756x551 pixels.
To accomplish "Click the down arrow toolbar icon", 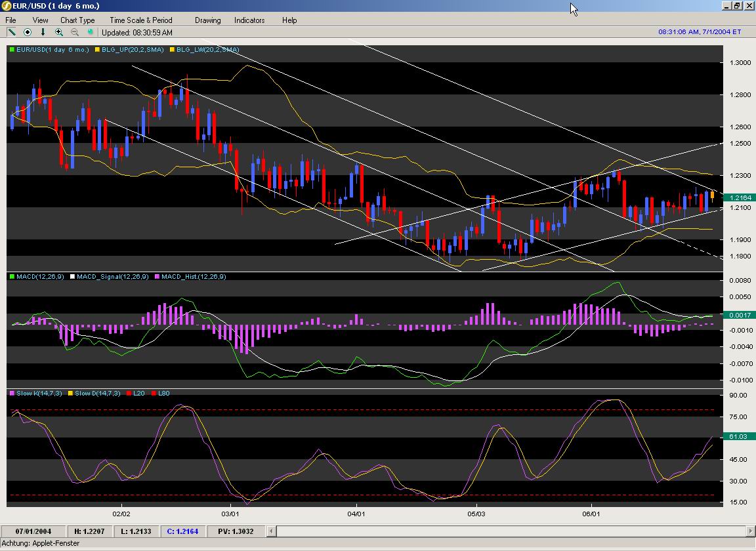I will point(43,32).
